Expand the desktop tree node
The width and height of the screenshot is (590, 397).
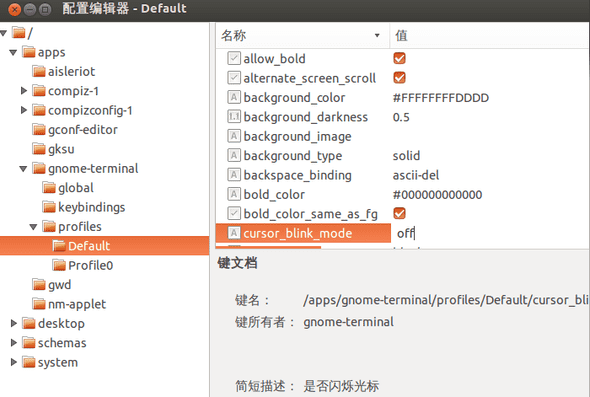14,323
